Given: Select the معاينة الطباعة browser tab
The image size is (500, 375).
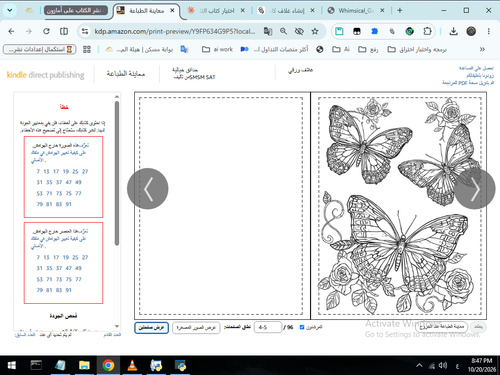Looking at the screenshot, I should point(146,11).
